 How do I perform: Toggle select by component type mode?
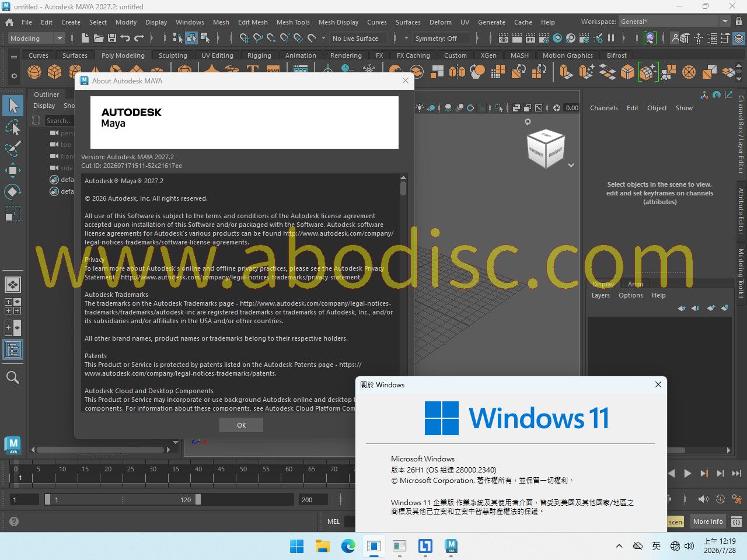click(x=205, y=38)
